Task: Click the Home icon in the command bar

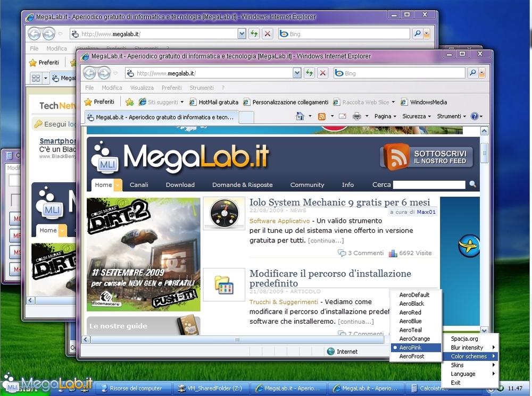Action: click(x=300, y=116)
